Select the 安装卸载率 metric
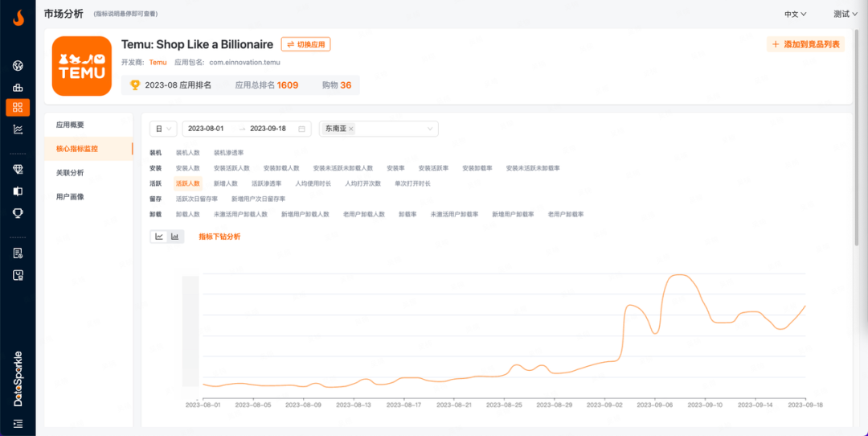 [x=477, y=168]
